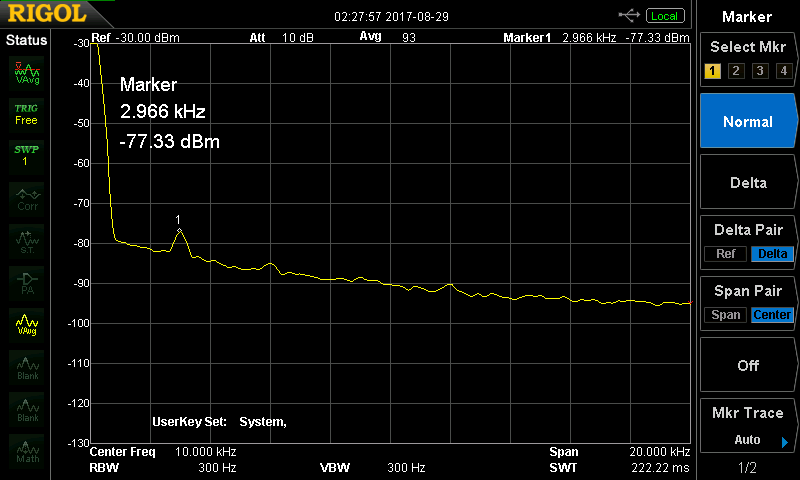Click the yellow VAvg trace icon
800x480 pixels.
(x=26, y=325)
